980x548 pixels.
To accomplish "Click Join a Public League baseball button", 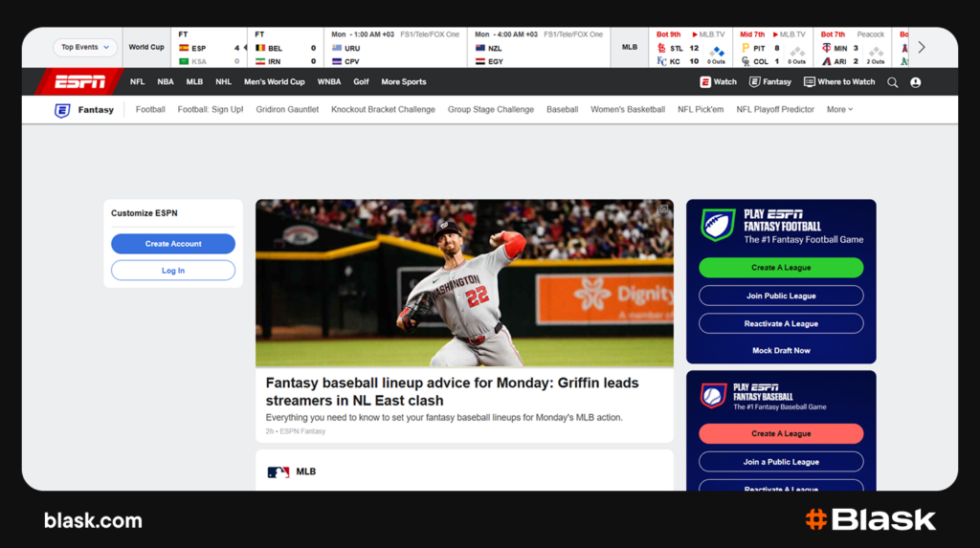I will coord(781,462).
